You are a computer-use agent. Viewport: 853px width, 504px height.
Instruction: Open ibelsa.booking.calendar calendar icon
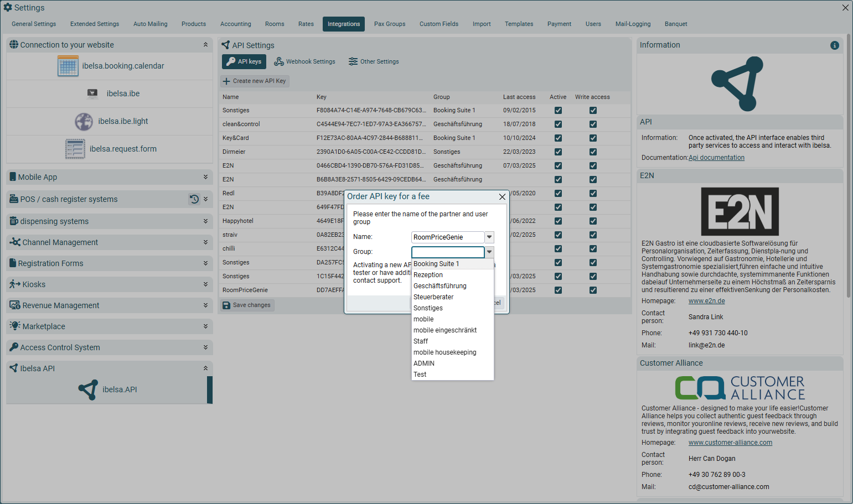[68, 66]
